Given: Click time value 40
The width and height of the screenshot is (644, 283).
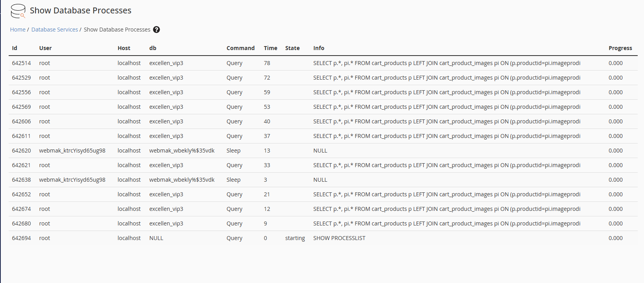Looking at the screenshot, I should pos(267,121).
